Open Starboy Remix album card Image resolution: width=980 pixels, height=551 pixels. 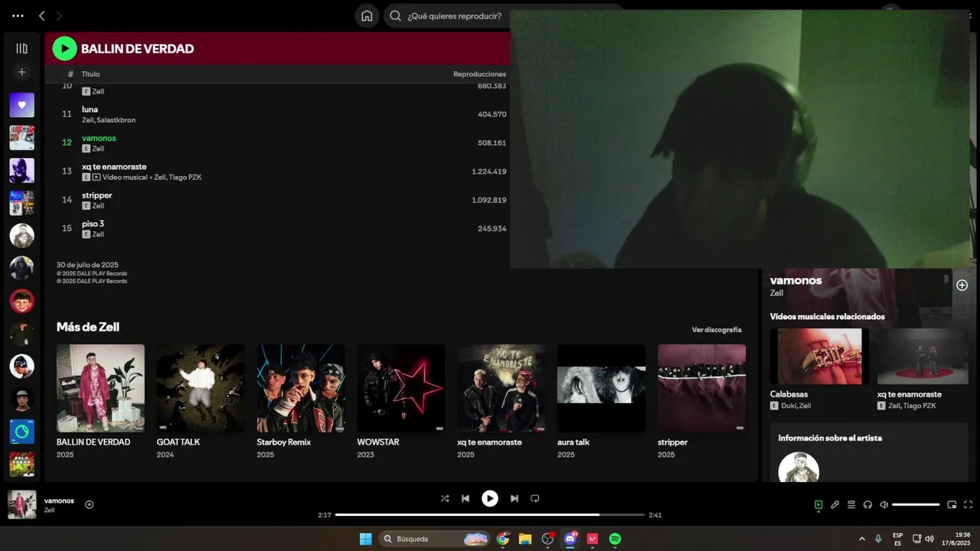tap(301, 403)
